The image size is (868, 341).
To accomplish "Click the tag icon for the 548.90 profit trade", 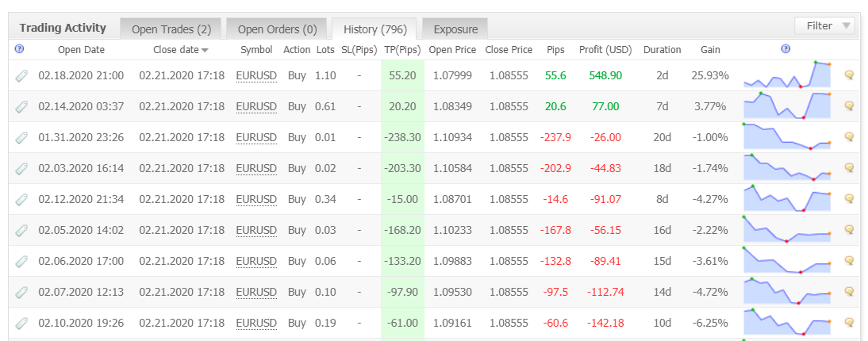I will 21,76.
